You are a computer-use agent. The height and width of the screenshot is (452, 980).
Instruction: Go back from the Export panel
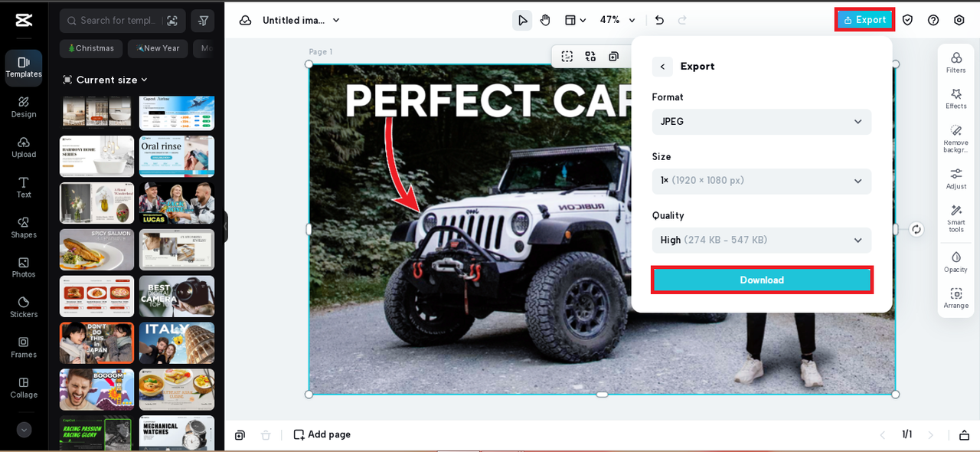click(x=662, y=67)
